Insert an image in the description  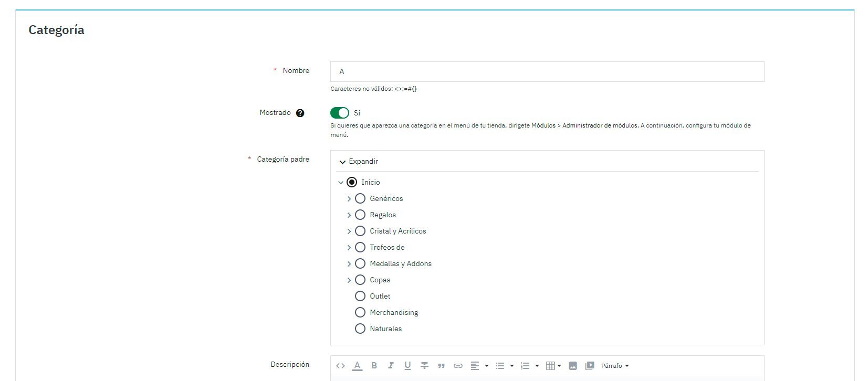pyautogui.click(x=573, y=366)
